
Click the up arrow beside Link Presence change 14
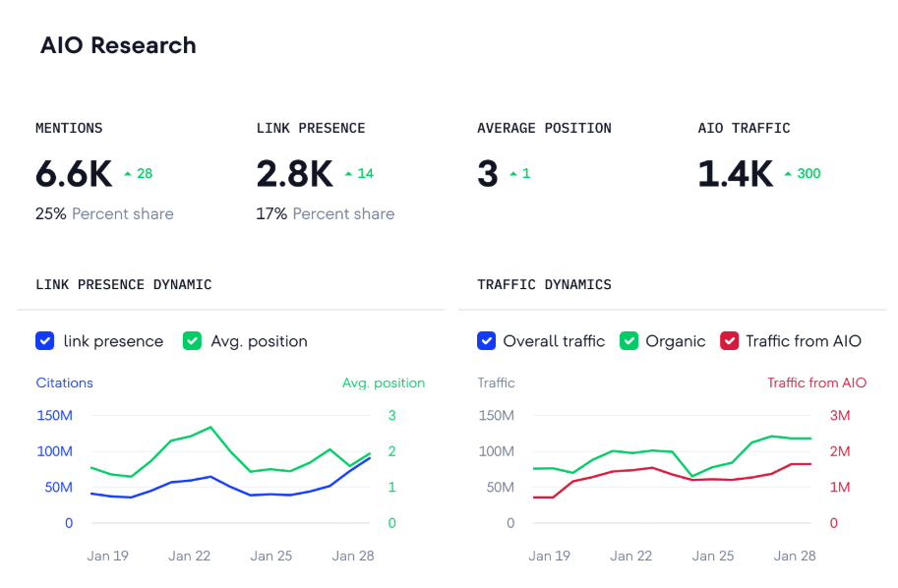pyautogui.click(x=348, y=174)
